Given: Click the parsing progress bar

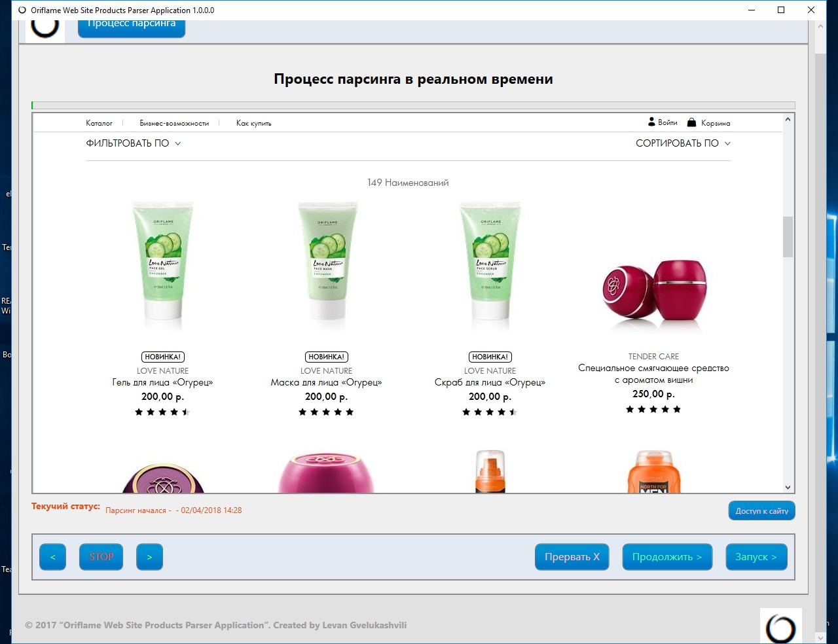Looking at the screenshot, I should pos(413,105).
